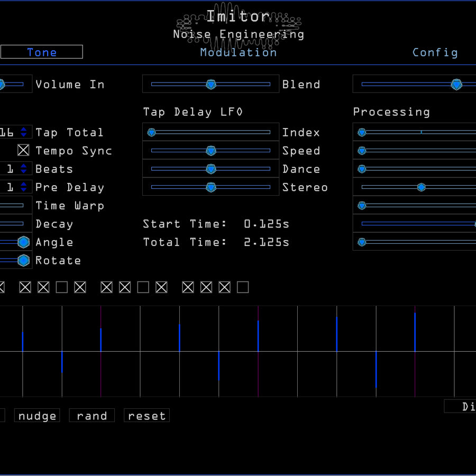Image resolution: width=476 pixels, height=476 pixels.
Task: Click the Rotate slider knob
Action: [x=23, y=260]
